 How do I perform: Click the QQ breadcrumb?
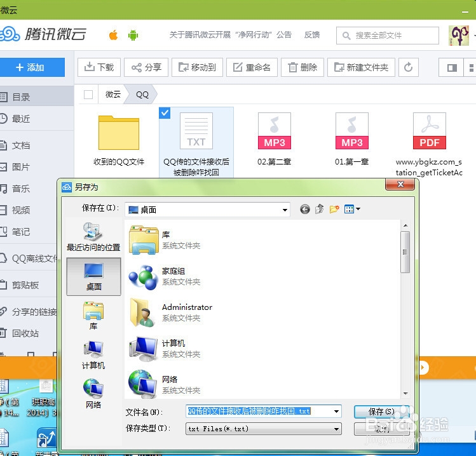pyautogui.click(x=142, y=95)
